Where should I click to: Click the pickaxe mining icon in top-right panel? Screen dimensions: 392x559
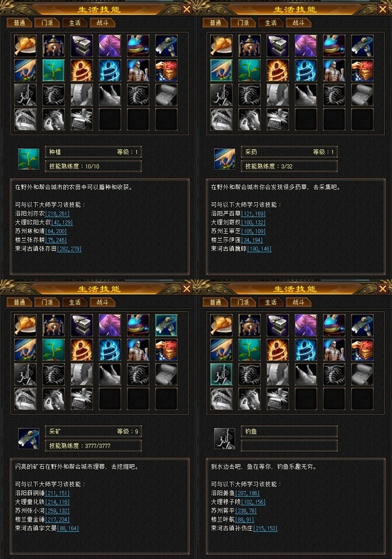(x=362, y=46)
